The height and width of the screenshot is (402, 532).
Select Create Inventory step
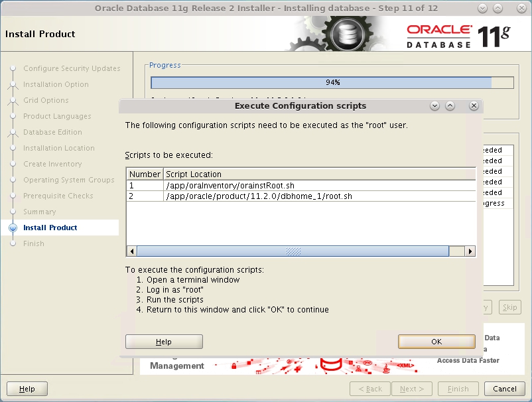pos(52,165)
